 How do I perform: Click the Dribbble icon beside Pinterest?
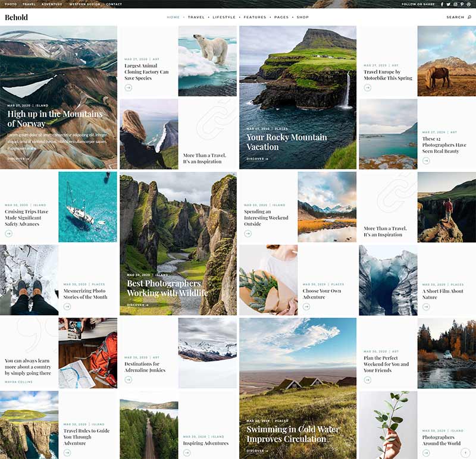(469, 4)
